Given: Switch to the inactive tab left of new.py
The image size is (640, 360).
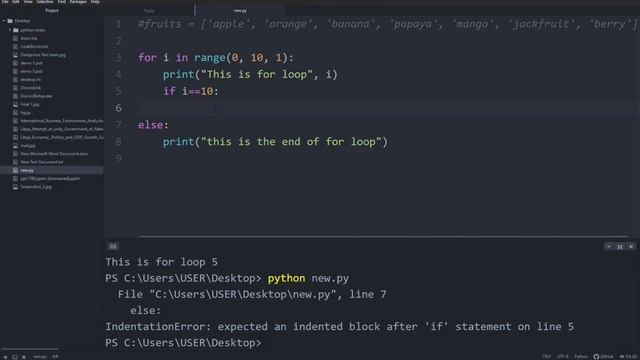Looking at the screenshot, I should click(x=149, y=11).
